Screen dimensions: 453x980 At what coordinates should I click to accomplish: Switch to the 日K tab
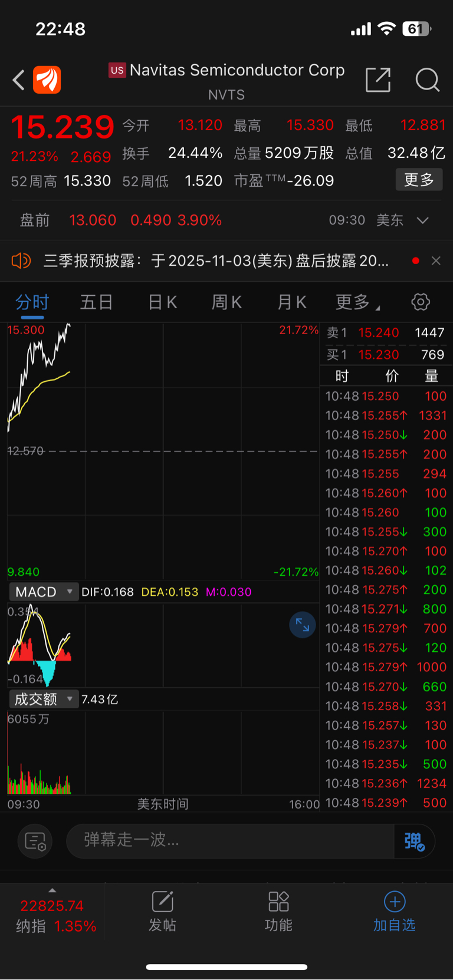click(162, 302)
